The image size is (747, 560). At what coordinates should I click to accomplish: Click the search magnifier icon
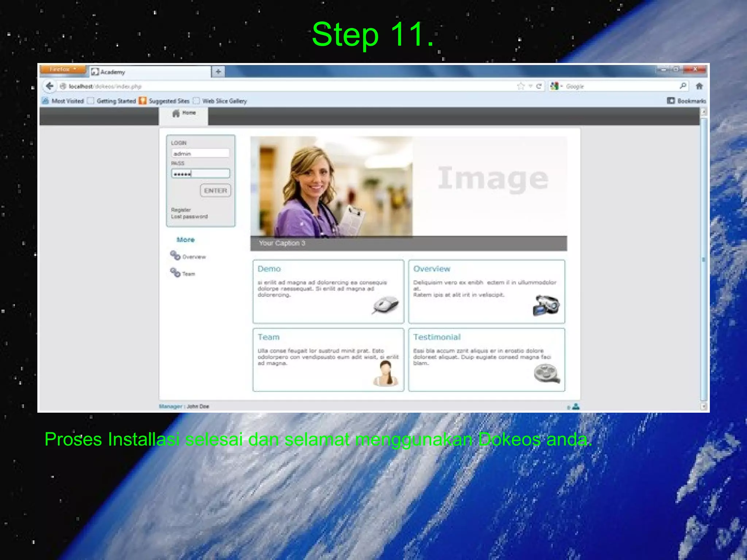683,86
